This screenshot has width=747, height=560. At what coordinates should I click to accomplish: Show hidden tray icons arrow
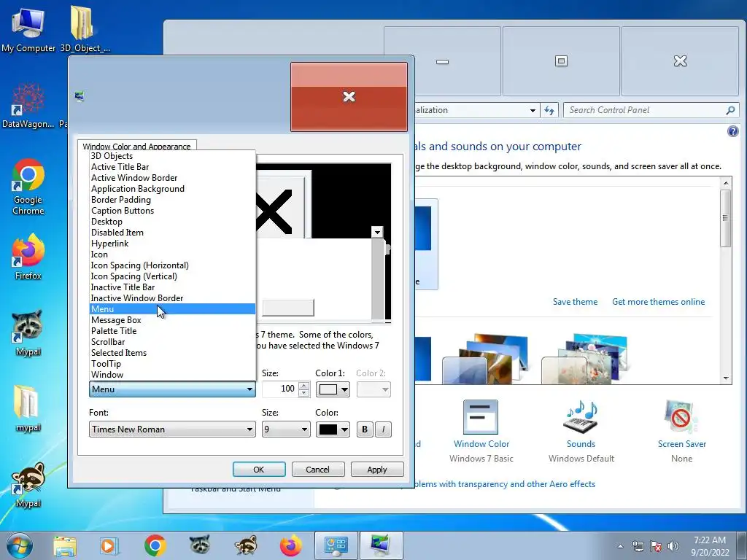click(x=620, y=546)
